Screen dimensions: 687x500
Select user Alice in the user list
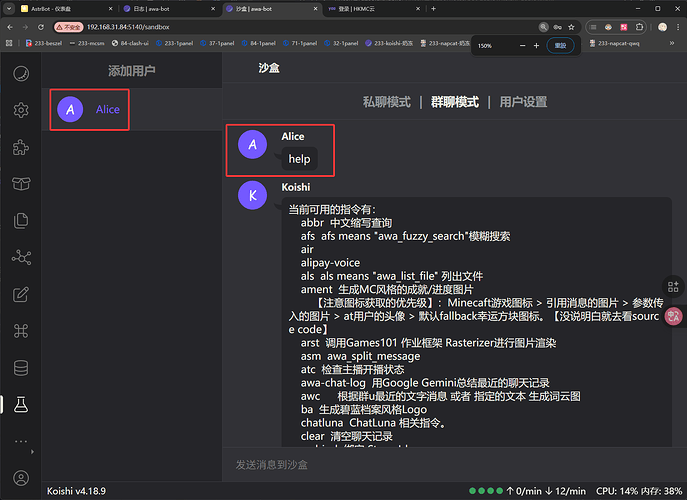107,109
